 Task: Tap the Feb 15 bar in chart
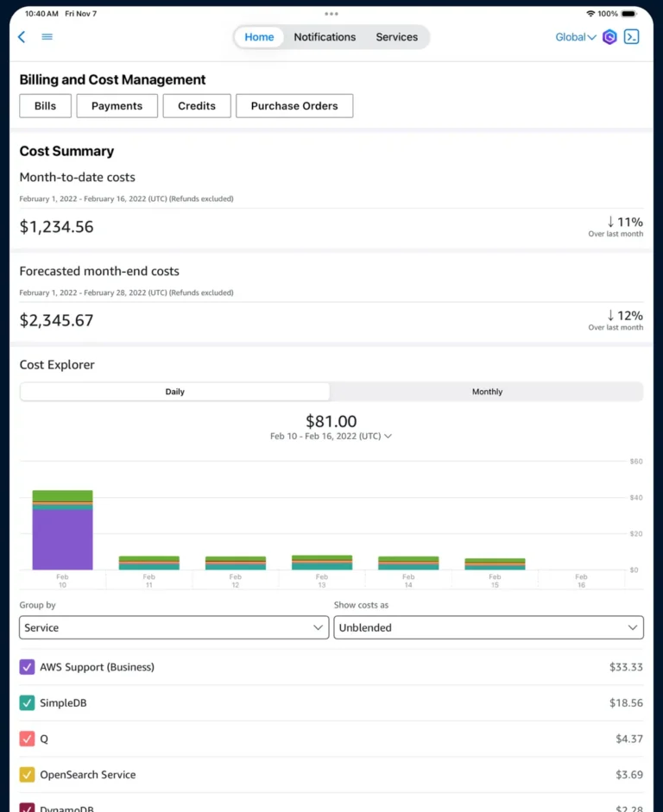coord(496,564)
